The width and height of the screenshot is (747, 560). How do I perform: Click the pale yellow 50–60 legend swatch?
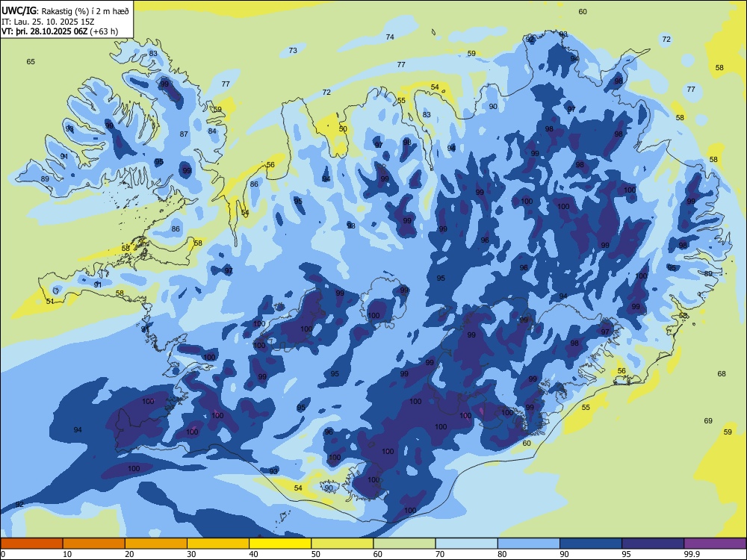click(x=342, y=544)
